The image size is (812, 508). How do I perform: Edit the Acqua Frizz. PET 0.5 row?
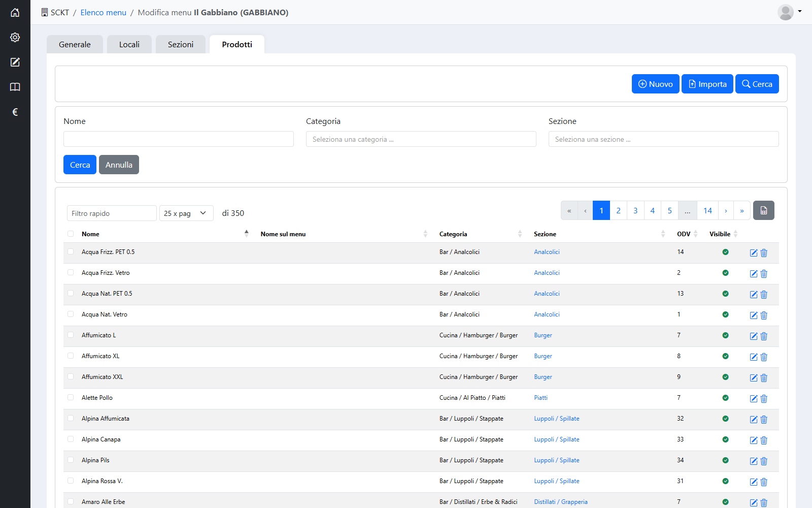click(x=754, y=253)
